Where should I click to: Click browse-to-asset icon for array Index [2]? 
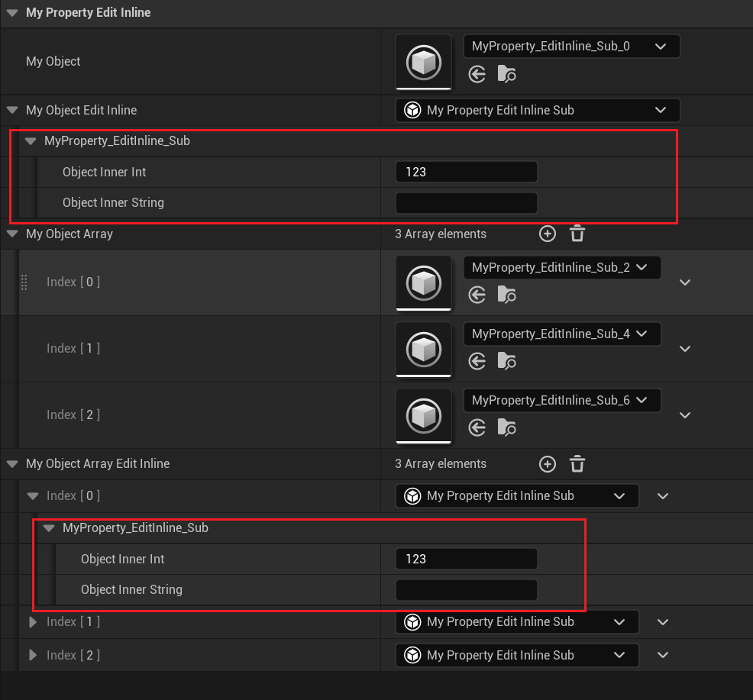click(506, 427)
